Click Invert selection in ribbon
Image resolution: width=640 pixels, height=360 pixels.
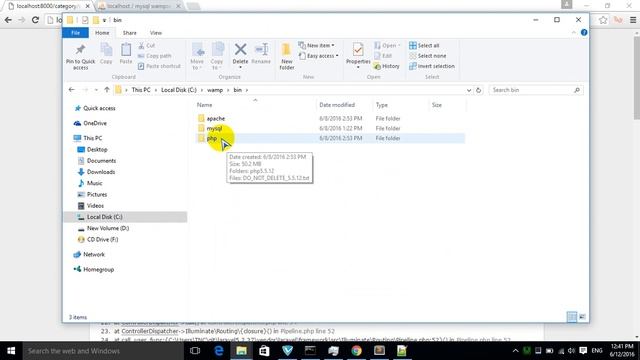pos(432,66)
